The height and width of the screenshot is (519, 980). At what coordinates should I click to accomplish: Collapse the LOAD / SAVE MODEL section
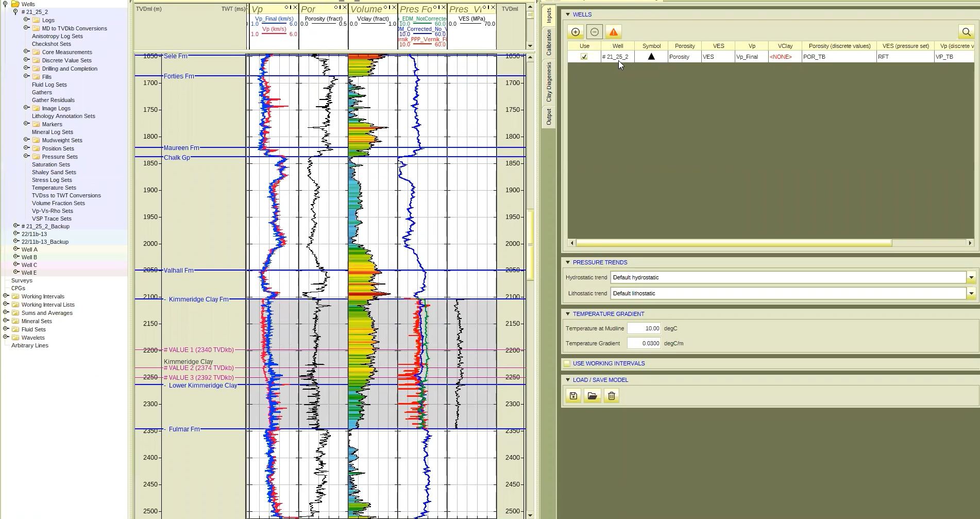[x=568, y=380]
